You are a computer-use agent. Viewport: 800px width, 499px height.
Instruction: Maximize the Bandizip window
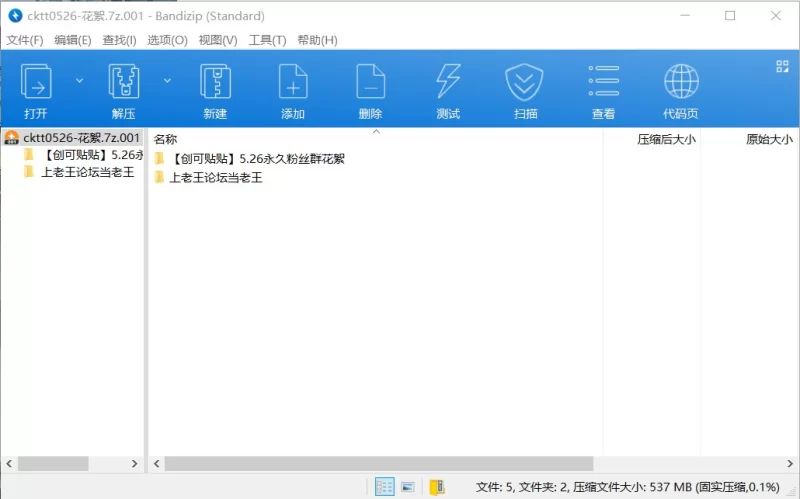(x=730, y=16)
